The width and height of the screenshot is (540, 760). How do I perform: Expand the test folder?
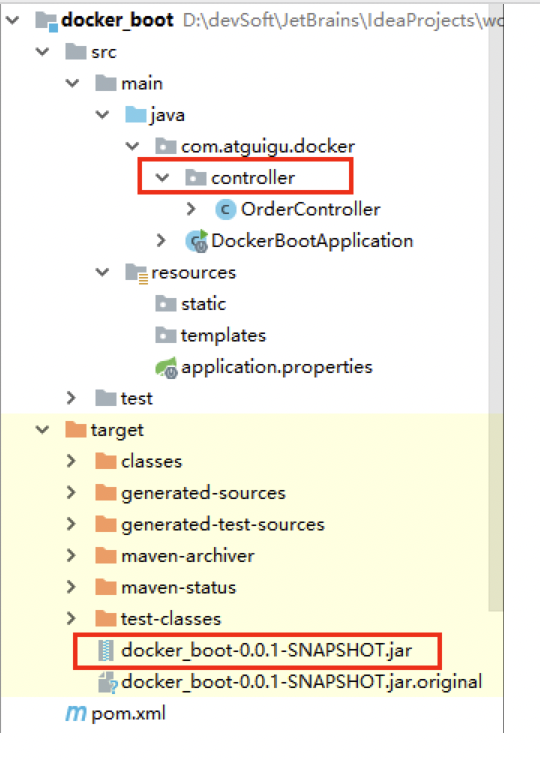71,398
